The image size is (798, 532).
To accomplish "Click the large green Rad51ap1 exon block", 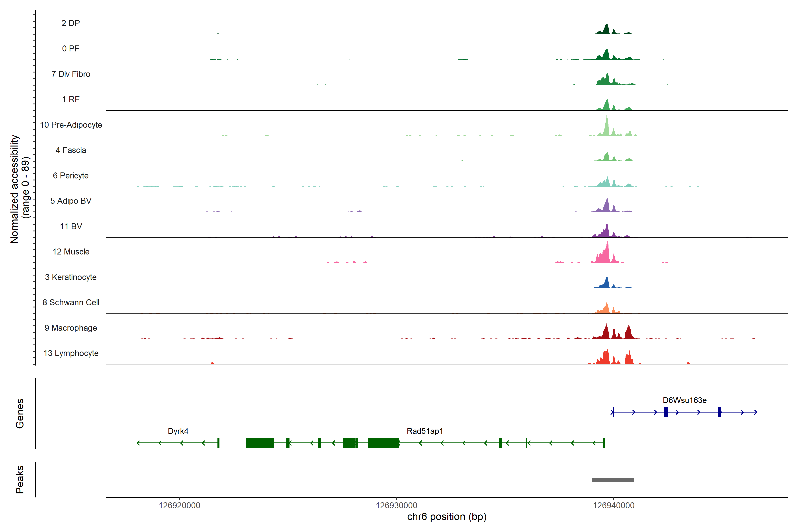I will 383,443.
